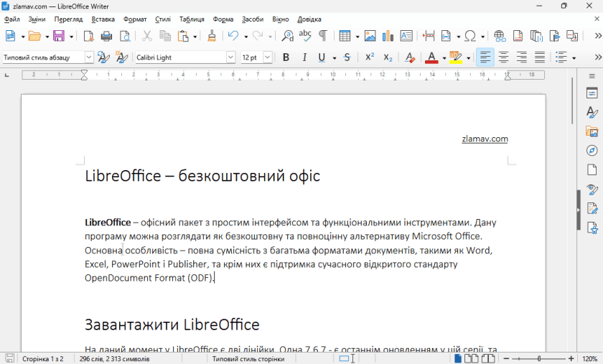Screen dimensions: 603x364
Task: Select the Clone Formatting paintbrush icon
Action: (x=212, y=36)
